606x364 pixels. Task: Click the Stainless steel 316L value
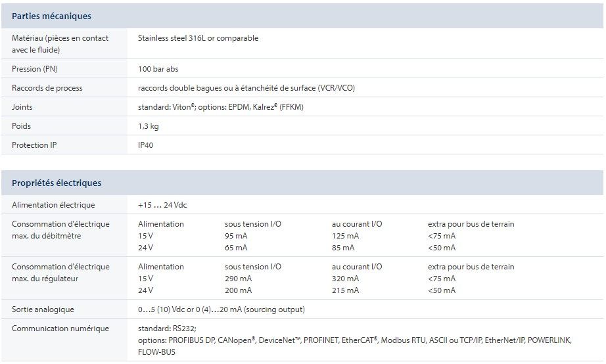[198, 38]
